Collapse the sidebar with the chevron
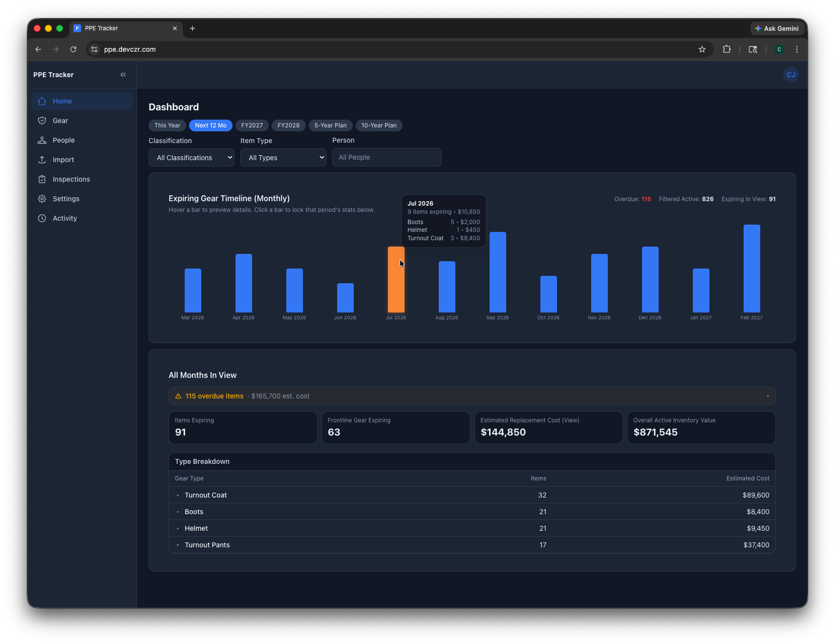This screenshot has width=835, height=644. [x=123, y=74]
